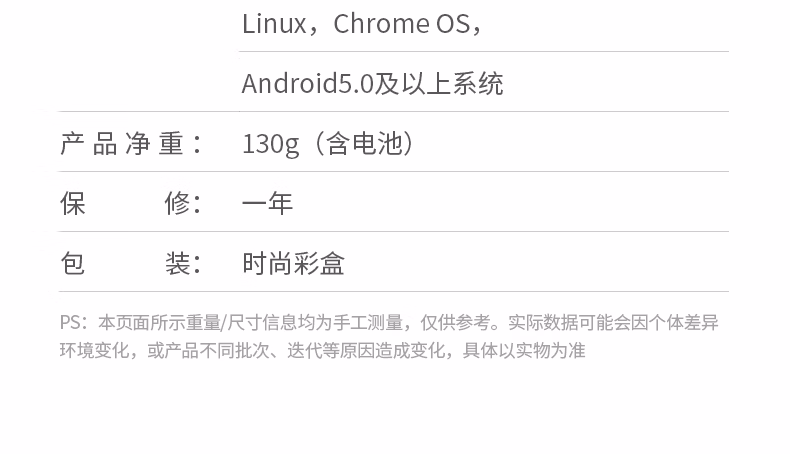This screenshot has width=790, height=454.
Task: Click the Chrome OS text
Action: pos(401,23)
